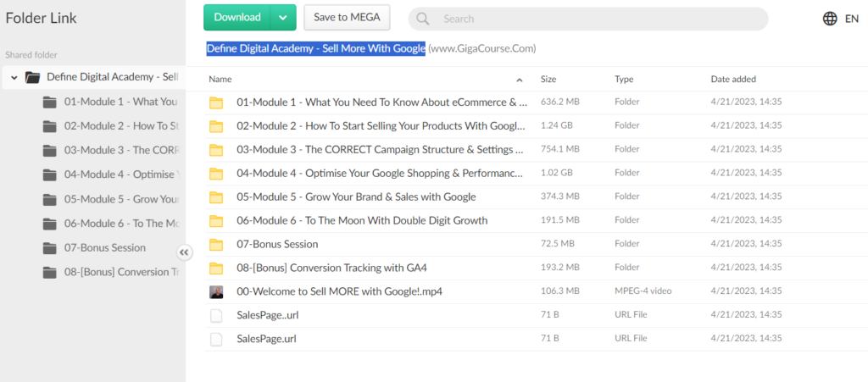The height and width of the screenshot is (382, 868).
Task: Open 03-Module 3 in sidebar tree
Action: [x=120, y=151]
